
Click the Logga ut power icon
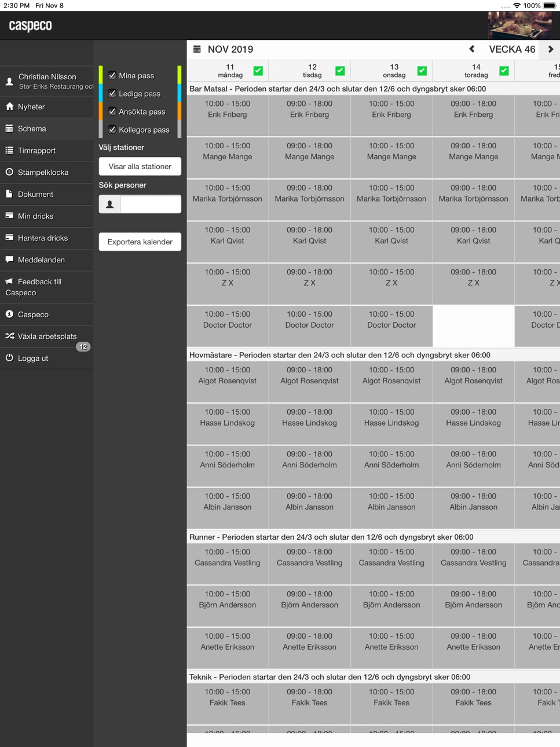(9, 358)
